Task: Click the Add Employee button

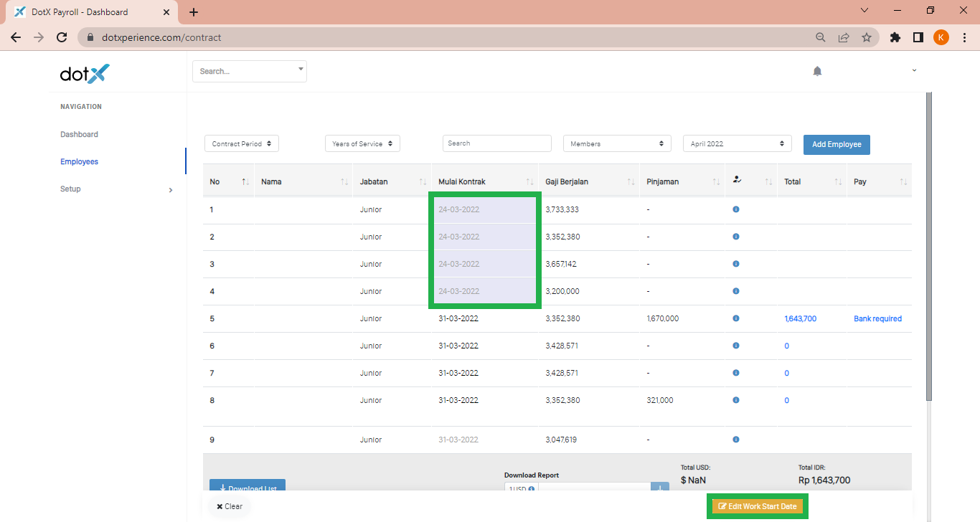Action: pyautogui.click(x=837, y=144)
